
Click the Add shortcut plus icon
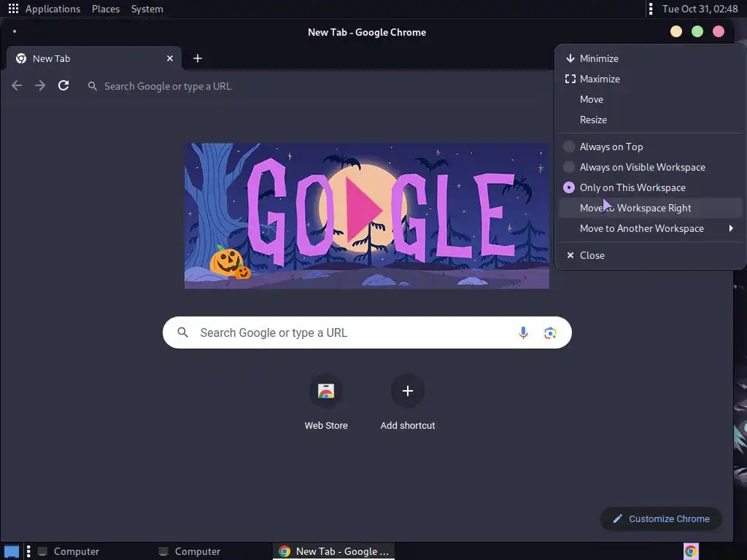click(407, 391)
